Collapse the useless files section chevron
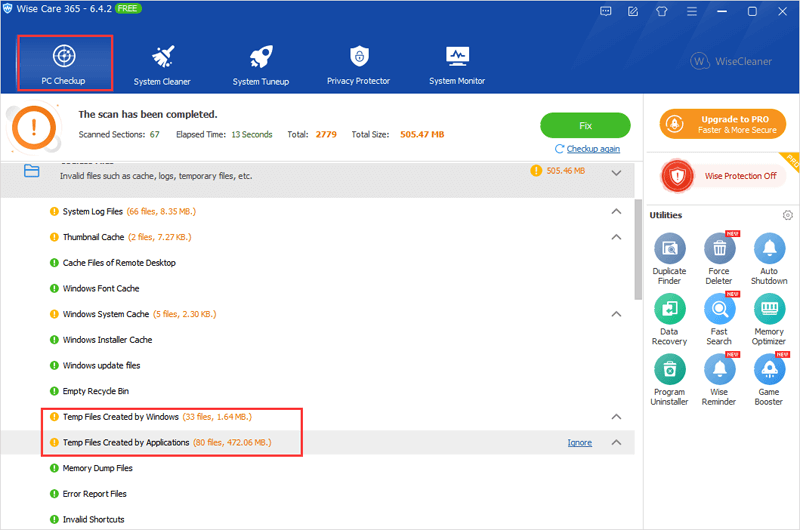The image size is (800, 530). click(x=616, y=173)
